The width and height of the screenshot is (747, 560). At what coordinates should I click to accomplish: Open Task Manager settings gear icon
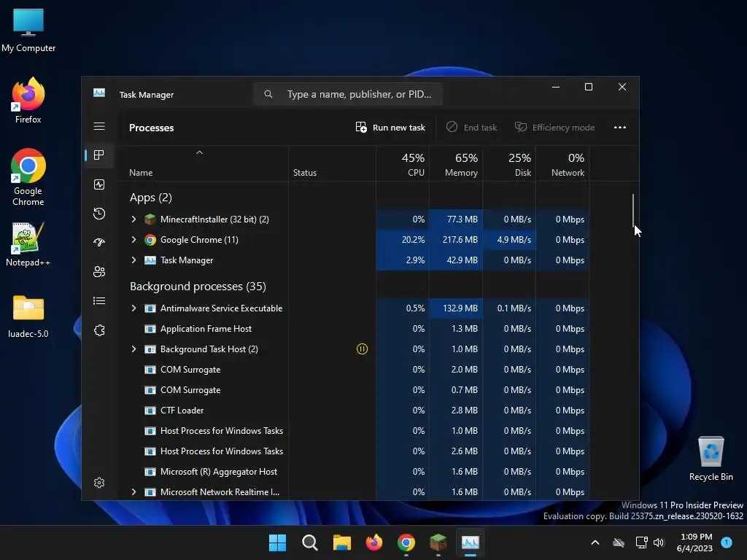pyautogui.click(x=99, y=483)
